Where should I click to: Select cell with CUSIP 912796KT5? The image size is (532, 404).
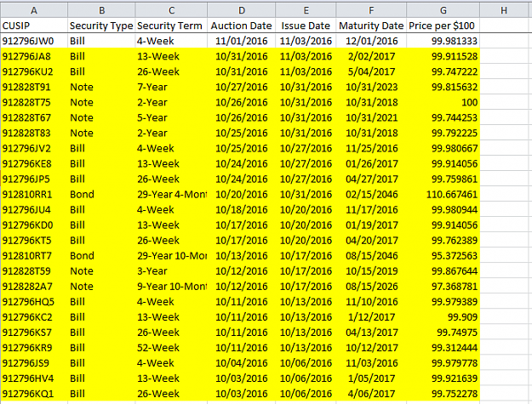(34, 241)
